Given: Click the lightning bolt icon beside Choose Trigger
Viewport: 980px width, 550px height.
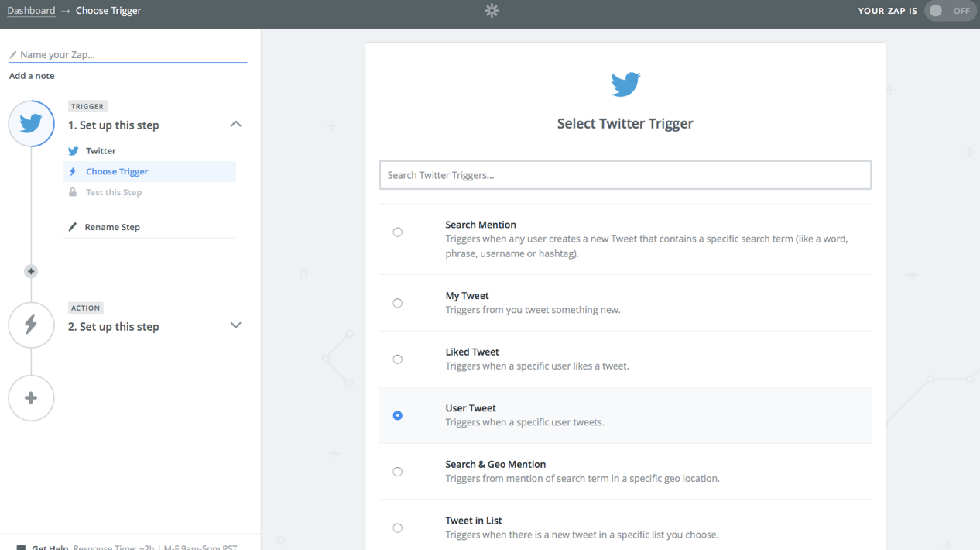Looking at the screenshot, I should point(73,171).
